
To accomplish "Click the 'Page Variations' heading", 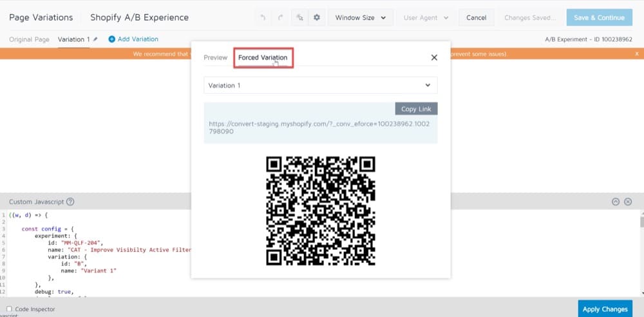I will click(x=41, y=17).
